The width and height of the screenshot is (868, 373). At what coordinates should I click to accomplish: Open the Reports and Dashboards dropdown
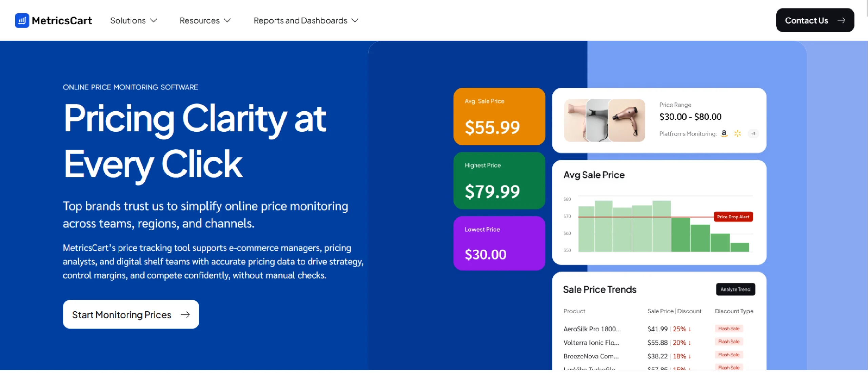pyautogui.click(x=305, y=20)
